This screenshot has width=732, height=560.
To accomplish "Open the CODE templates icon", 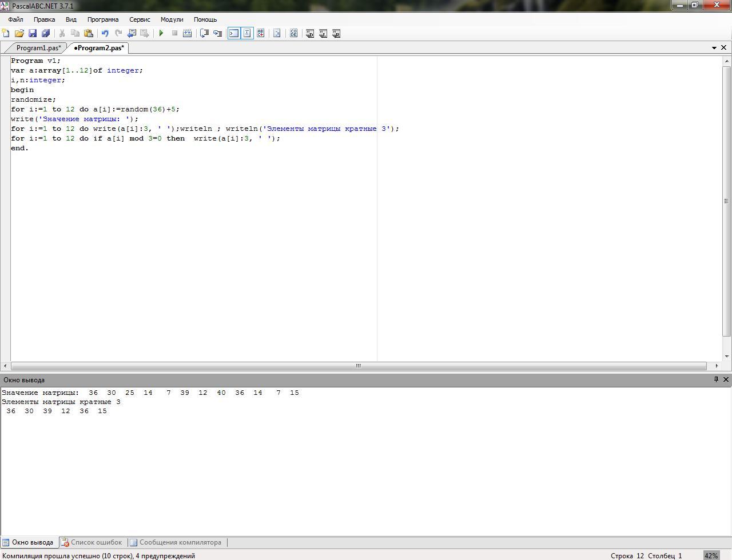I will click(x=293, y=33).
